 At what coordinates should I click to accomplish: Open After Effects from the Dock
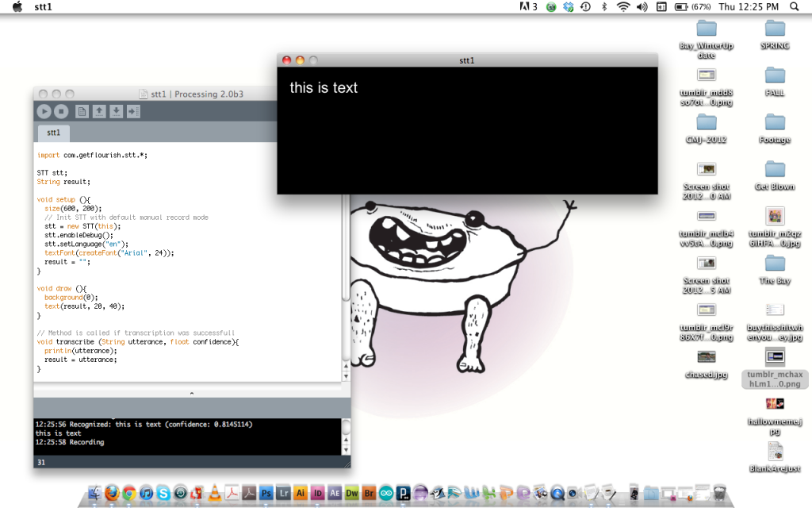tap(335, 492)
